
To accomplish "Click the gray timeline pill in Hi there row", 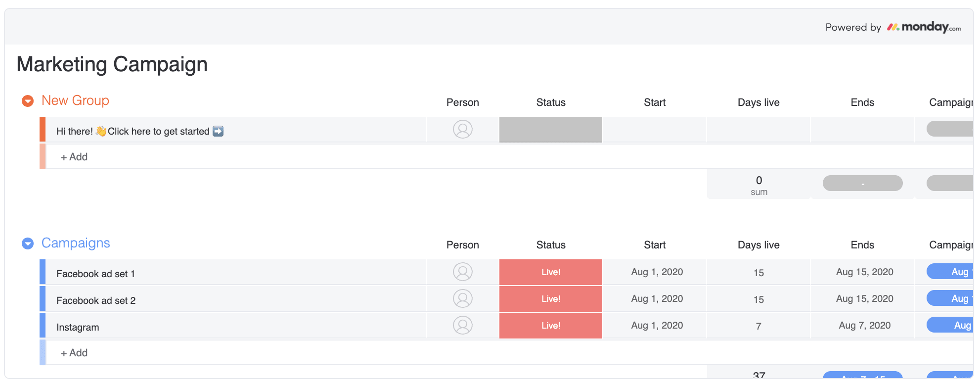I will [950, 129].
